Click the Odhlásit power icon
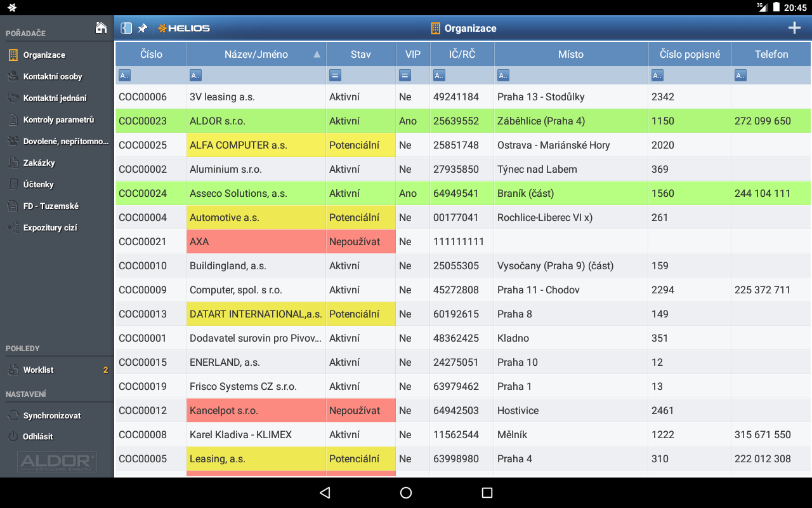 pos(13,437)
